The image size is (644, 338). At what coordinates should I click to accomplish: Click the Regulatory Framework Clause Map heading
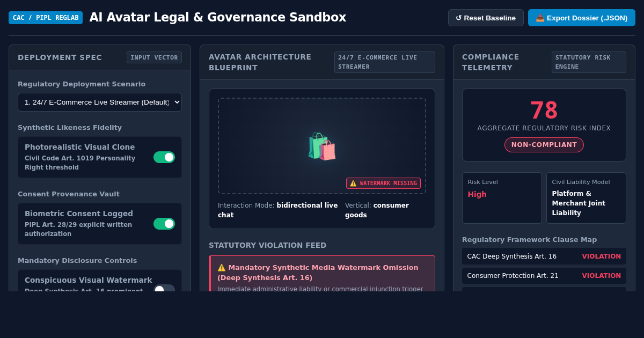click(529, 240)
